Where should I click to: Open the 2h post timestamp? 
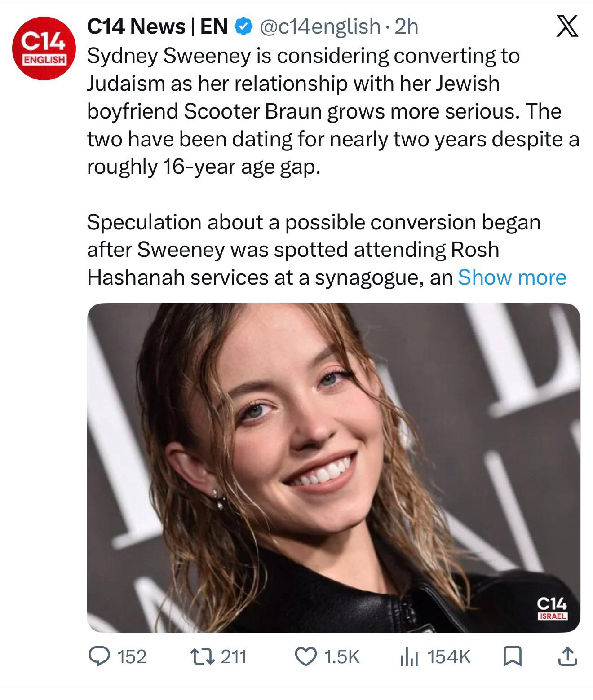click(x=407, y=26)
